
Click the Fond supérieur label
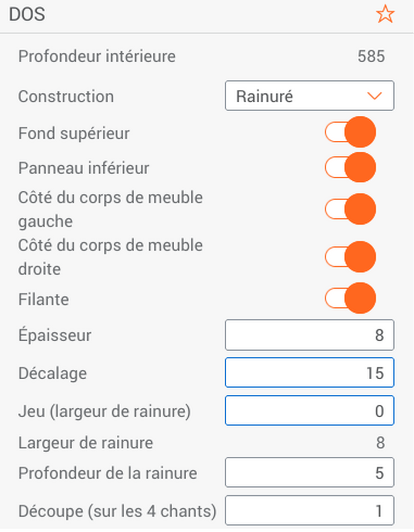(74, 134)
